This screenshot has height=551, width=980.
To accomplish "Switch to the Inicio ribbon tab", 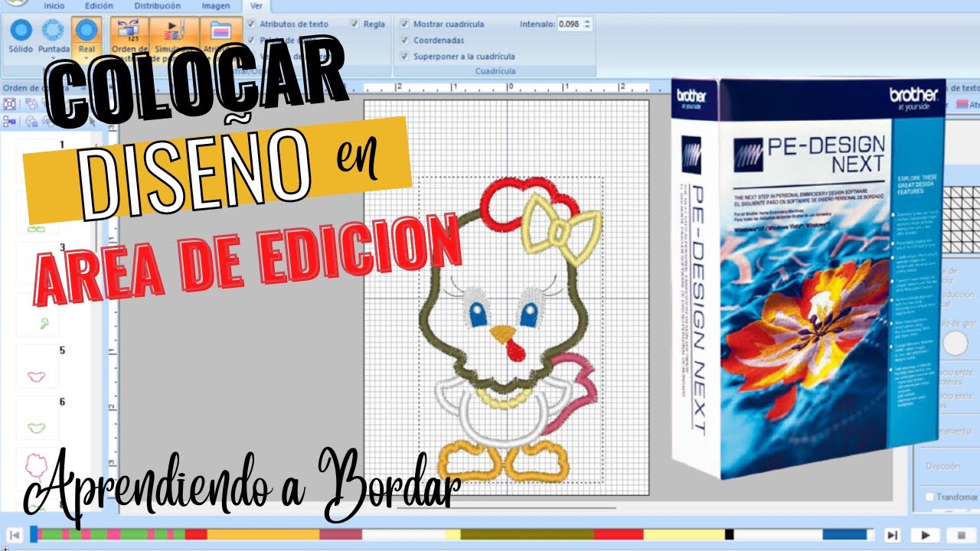I will tap(54, 5).
